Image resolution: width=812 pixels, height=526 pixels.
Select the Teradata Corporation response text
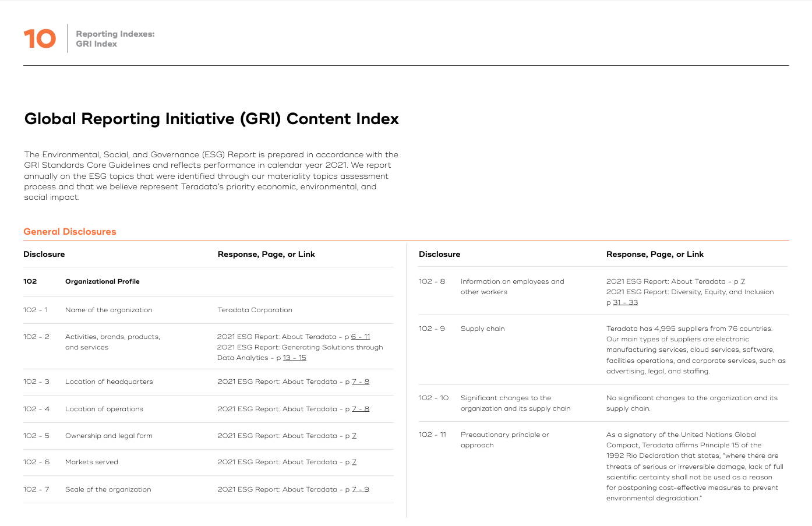point(255,310)
